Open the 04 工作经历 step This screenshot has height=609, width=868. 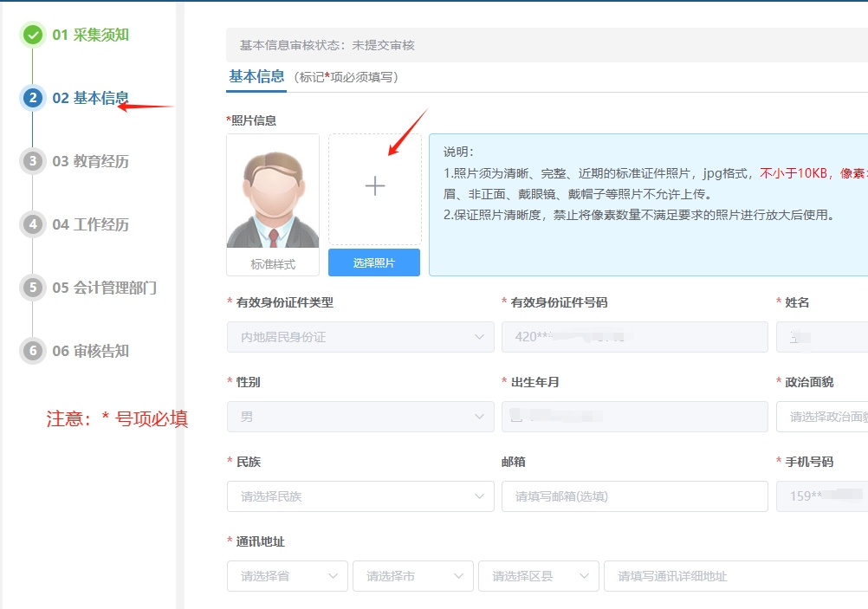click(90, 224)
